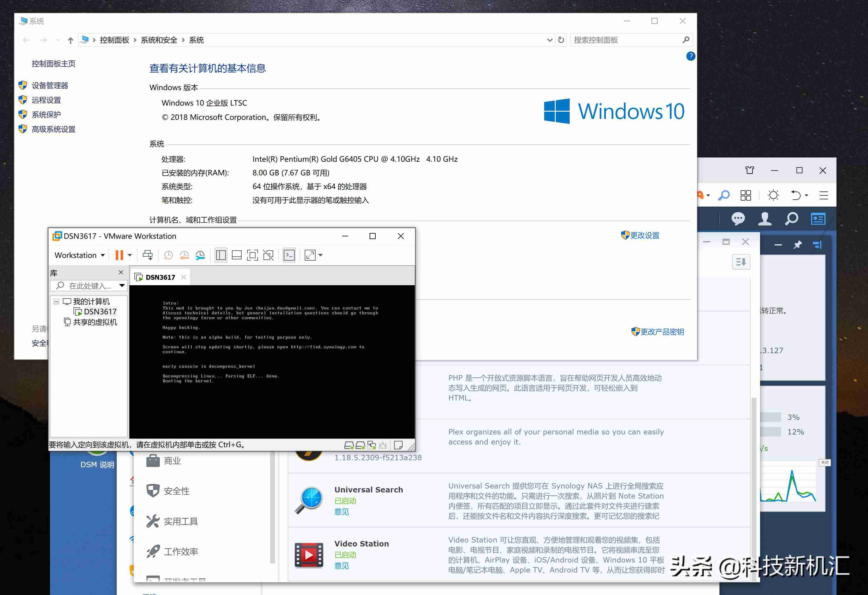Viewport: 868px width, 595px height.
Task: Click the browser undo restore icon
Action: click(x=796, y=195)
